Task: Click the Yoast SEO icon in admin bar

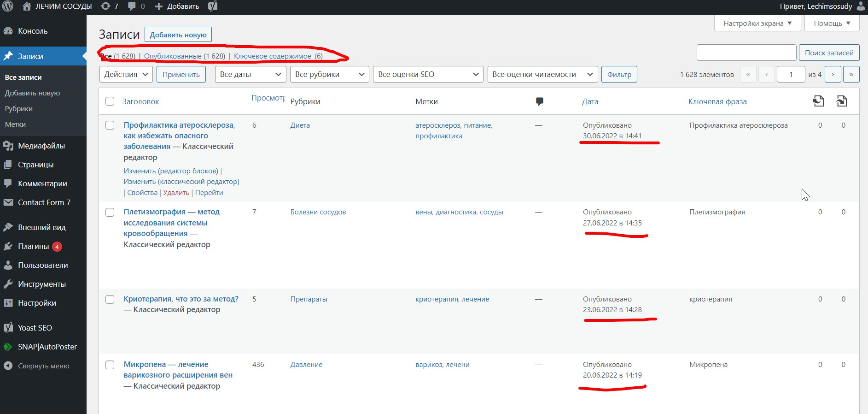Action: click(x=213, y=6)
